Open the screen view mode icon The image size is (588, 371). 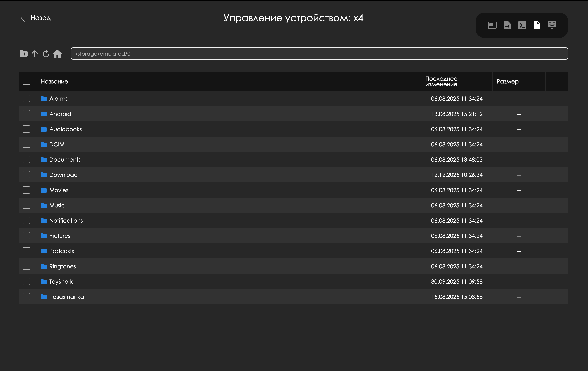(492, 25)
